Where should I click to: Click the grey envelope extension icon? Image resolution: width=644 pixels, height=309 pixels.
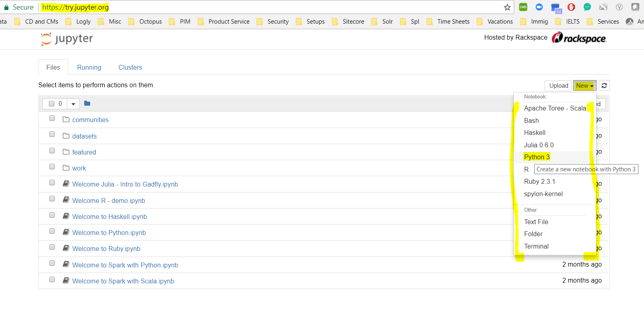[x=603, y=7]
